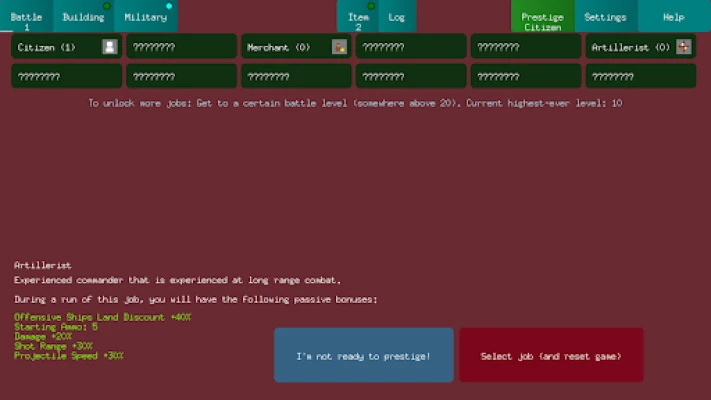Switch to the Building tab
Screen dimensions: 711x400
(x=83, y=17)
